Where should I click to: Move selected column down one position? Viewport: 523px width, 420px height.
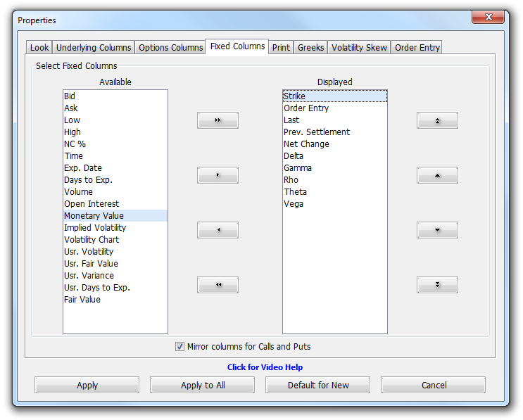(x=437, y=230)
